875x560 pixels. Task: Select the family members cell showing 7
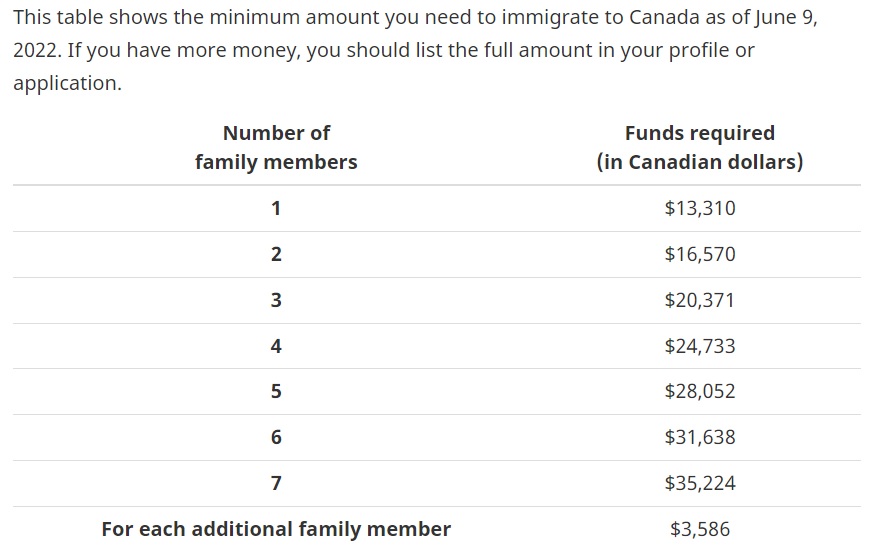coord(276,484)
